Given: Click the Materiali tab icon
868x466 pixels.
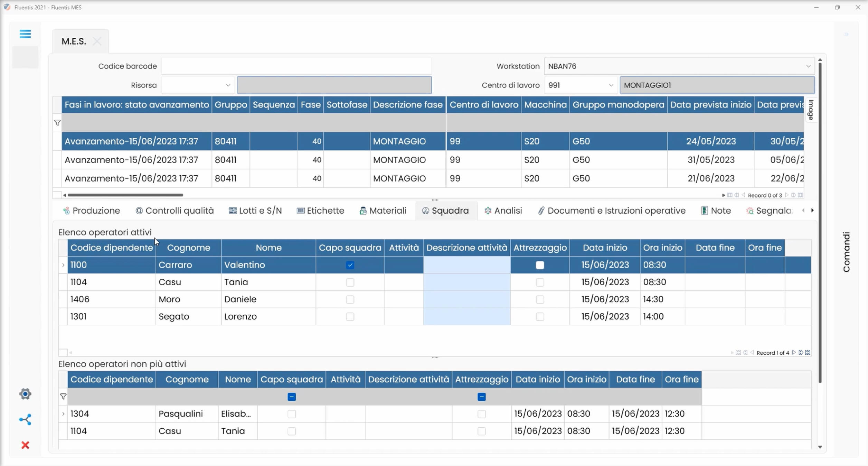Looking at the screenshot, I should click(363, 211).
